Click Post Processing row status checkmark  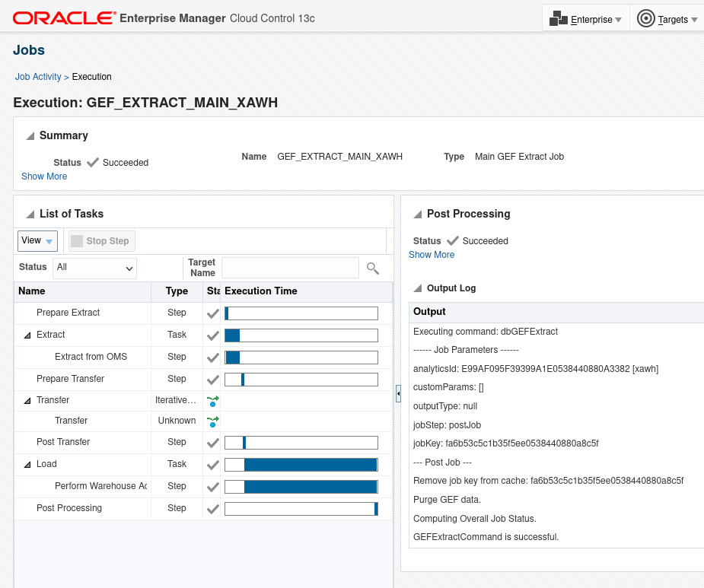(x=213, y=509)
